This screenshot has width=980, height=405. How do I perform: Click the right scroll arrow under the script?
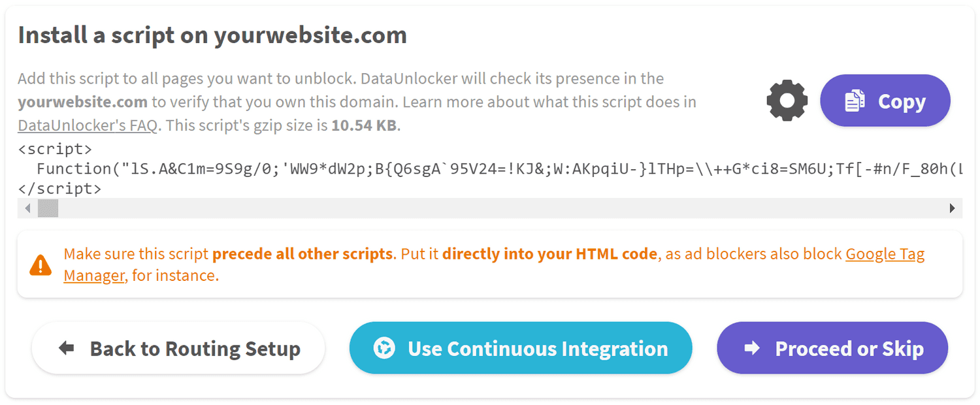point(953,208)
